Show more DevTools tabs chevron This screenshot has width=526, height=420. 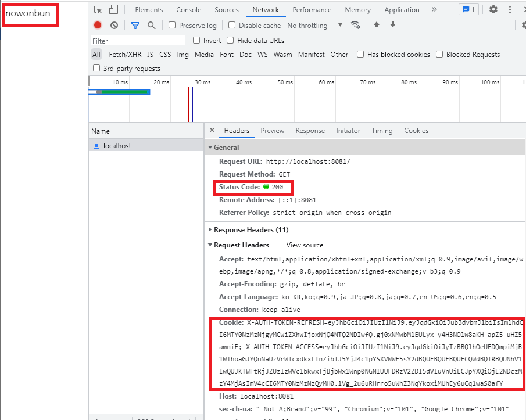[434, 9]
